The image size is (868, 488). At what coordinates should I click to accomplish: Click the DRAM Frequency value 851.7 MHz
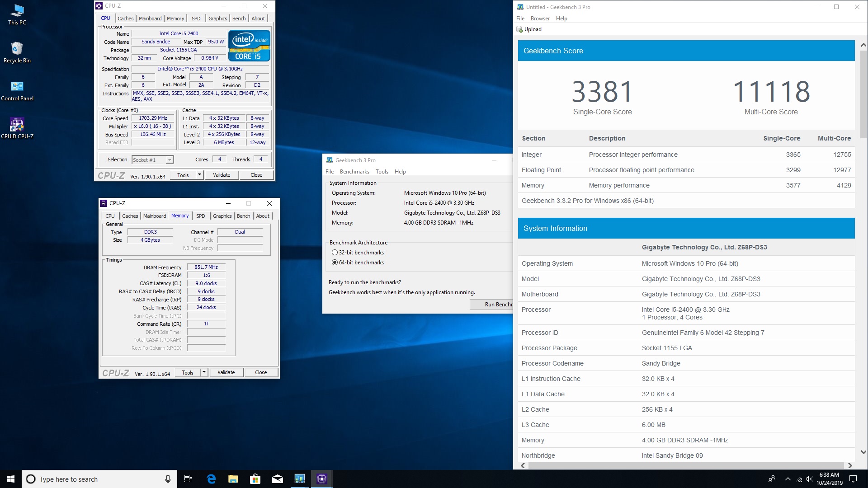coord(206,267)
